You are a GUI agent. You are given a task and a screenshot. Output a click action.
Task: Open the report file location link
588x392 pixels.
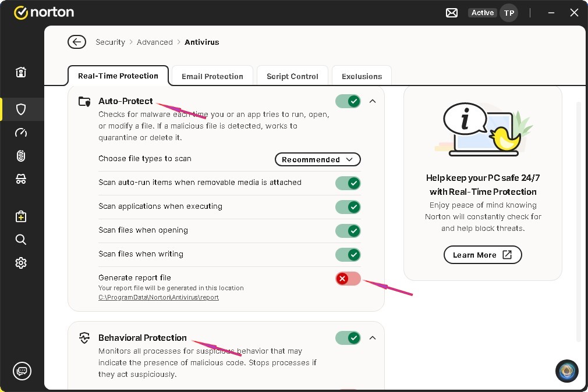(158, 297)
